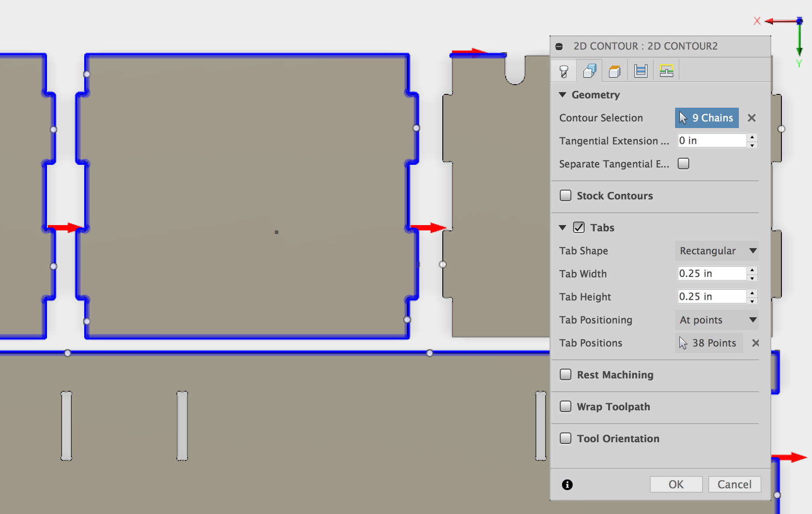Increase Tab Width with the up stepper

tap(752, 271)
